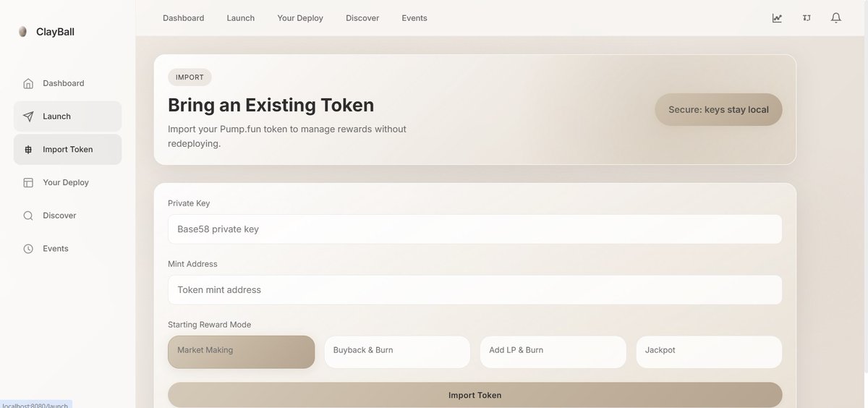Click the Secure: keys stay local badge

click(x=718, y=110)
